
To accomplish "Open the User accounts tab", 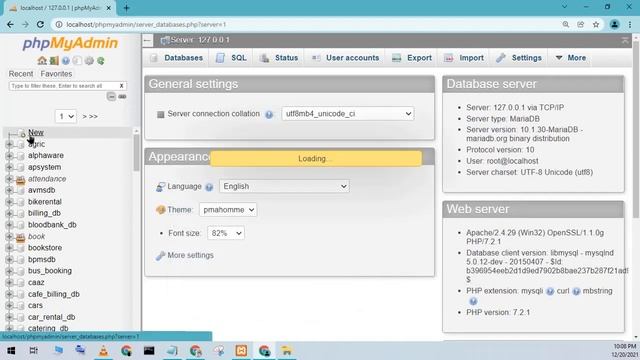I will coord(345,58).
